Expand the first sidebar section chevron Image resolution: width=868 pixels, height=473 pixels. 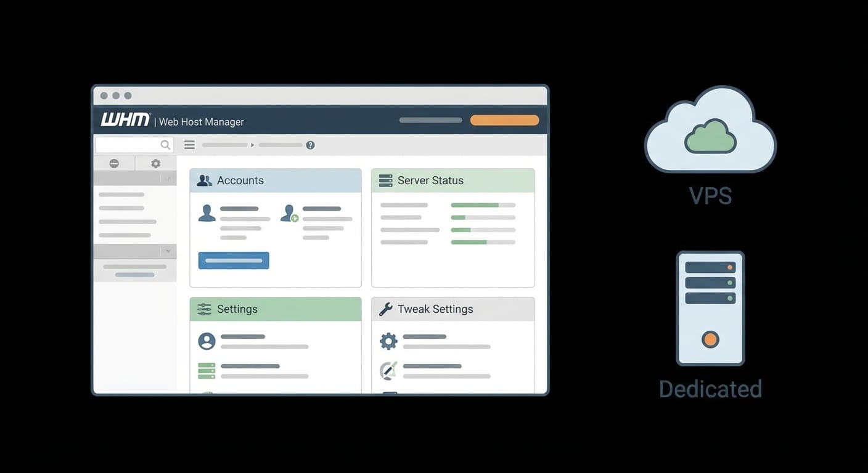click(168, 178)
